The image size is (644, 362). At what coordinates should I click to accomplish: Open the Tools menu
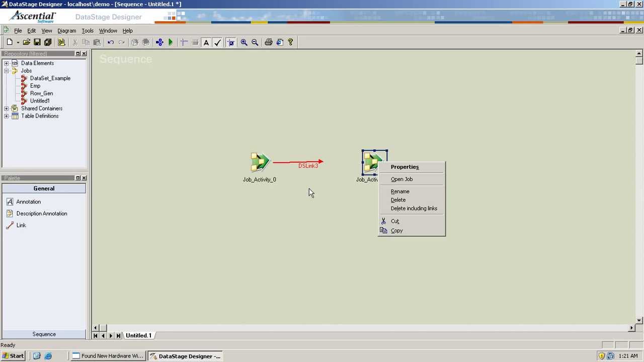(x=88, y=31)
